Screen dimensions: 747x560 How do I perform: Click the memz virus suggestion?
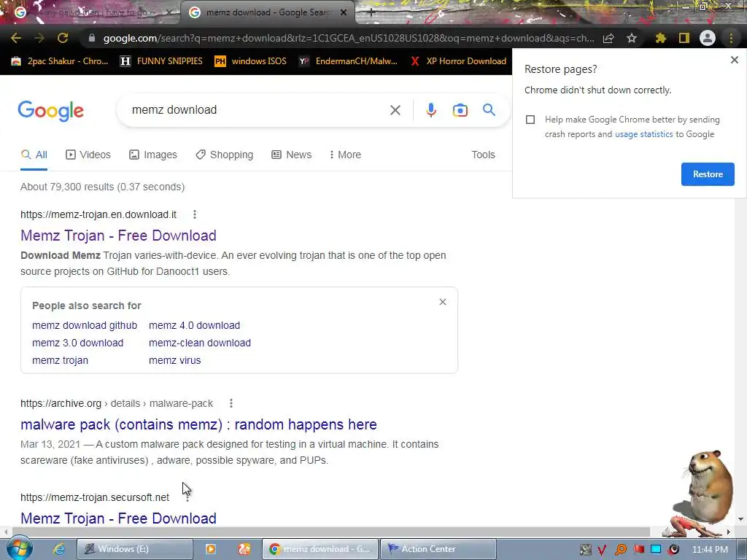point(175,360)
